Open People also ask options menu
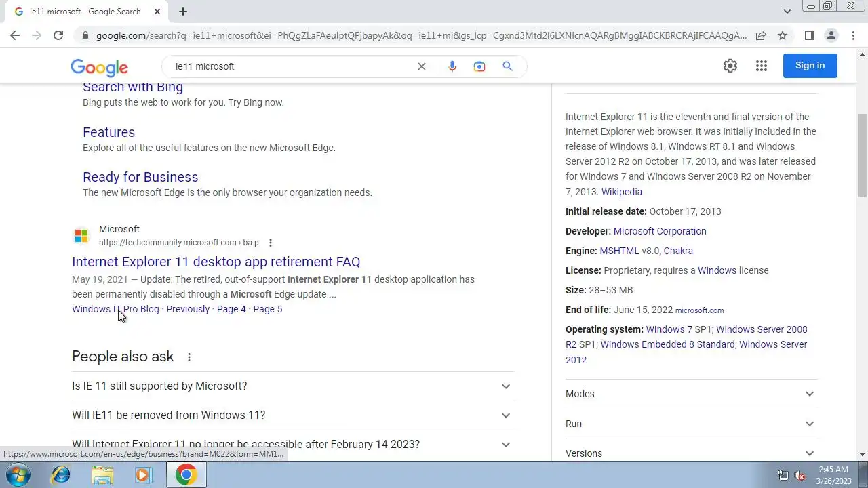 pos(189,357)
